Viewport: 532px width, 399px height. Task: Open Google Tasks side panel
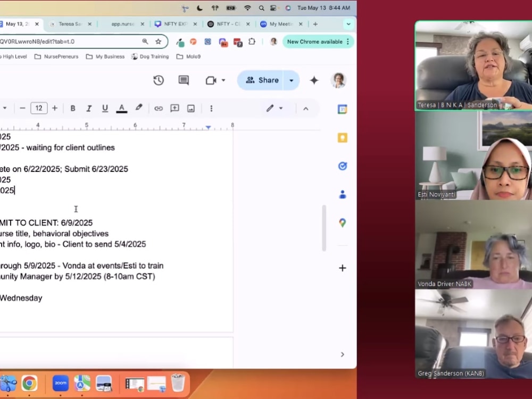click(342, 166)
